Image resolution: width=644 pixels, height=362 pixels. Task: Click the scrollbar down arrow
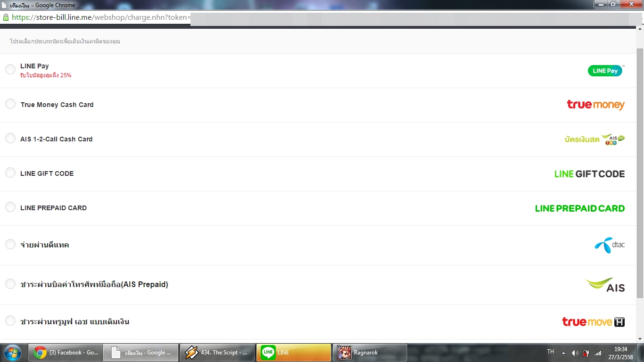[x=640, y=339]
